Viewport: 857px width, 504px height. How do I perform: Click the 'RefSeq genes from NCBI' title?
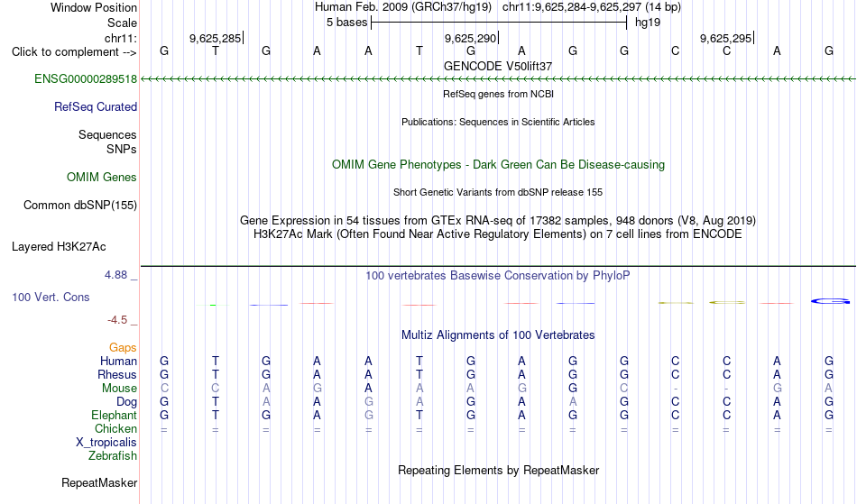(499, 94)
